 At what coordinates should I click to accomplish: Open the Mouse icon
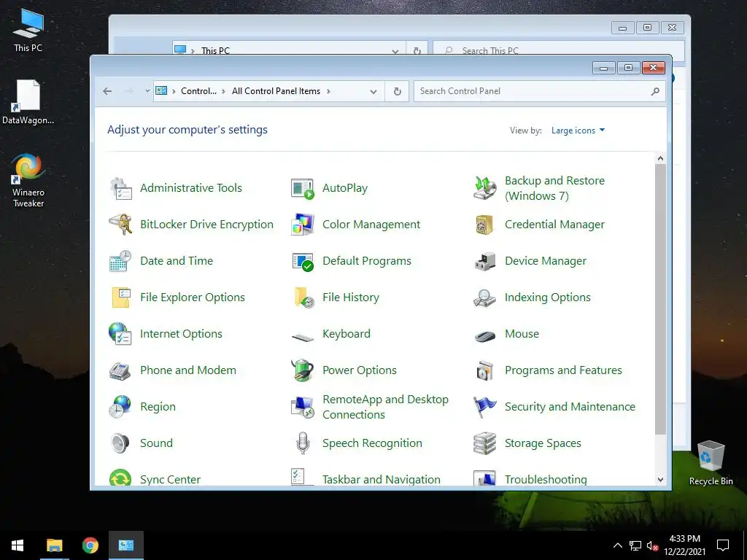[485, 335]
